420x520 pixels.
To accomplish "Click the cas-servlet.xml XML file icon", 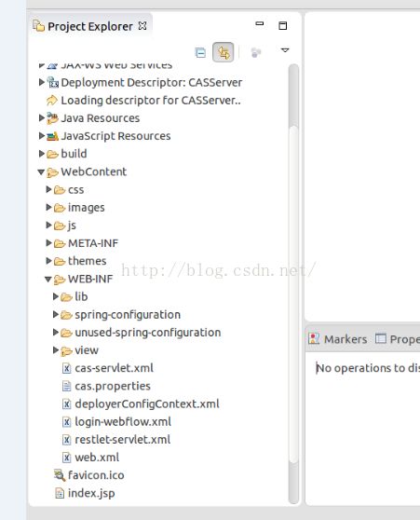I will (x=67, y=368).
